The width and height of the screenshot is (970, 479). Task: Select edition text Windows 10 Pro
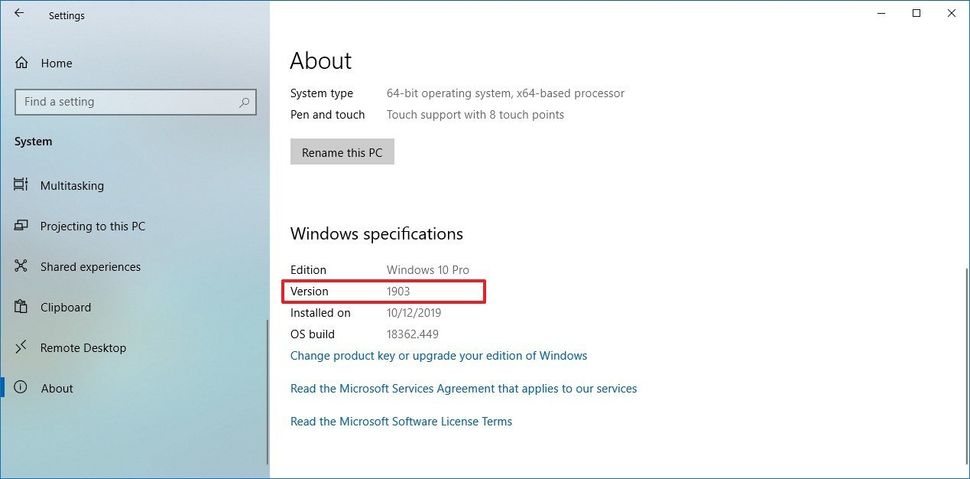pos(428,270)
